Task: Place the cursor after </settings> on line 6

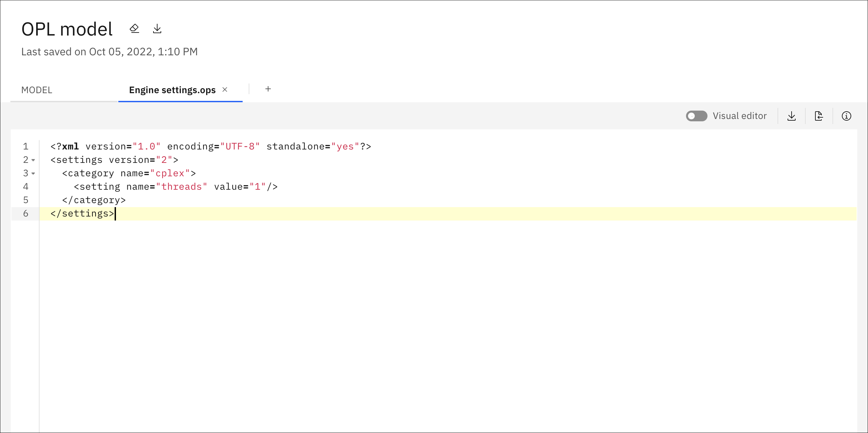Action: point(116,213)
